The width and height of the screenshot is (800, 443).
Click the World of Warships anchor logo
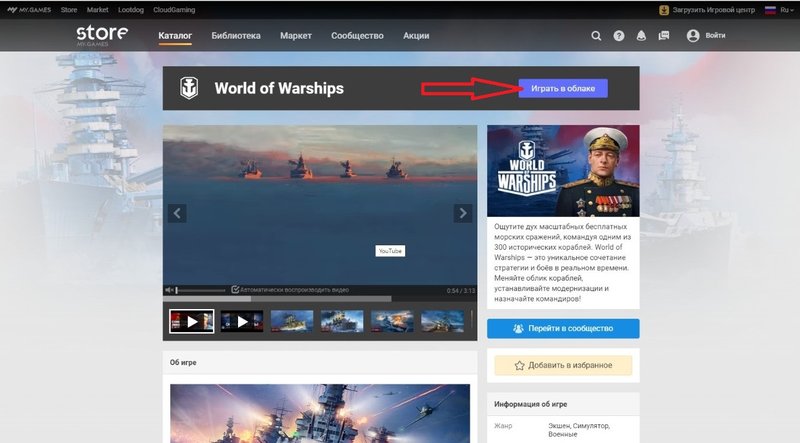point(189,88)
